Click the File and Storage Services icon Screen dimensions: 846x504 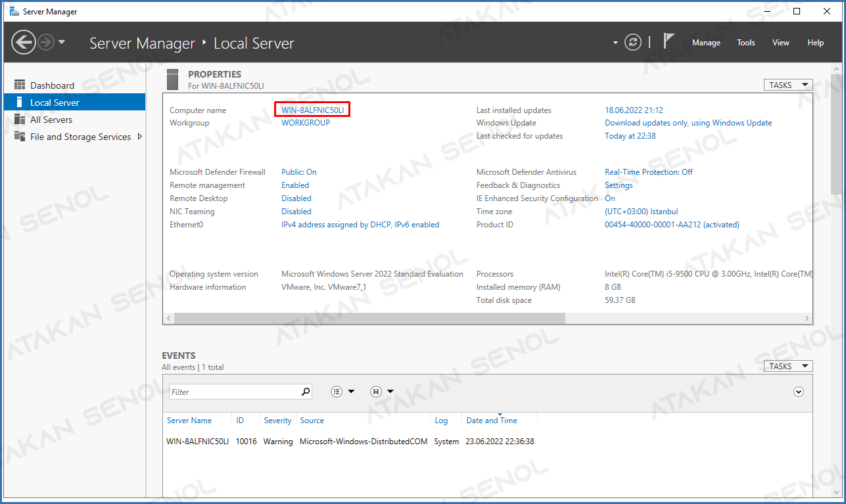[19, 137]
